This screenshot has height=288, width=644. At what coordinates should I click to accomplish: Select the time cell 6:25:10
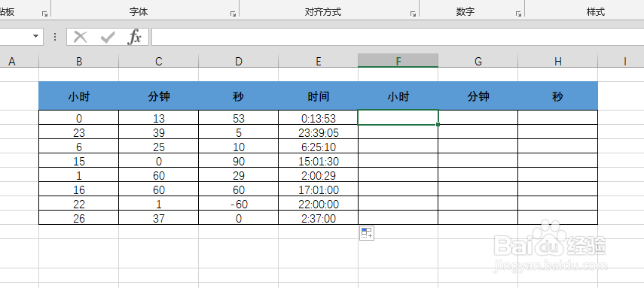319,147
